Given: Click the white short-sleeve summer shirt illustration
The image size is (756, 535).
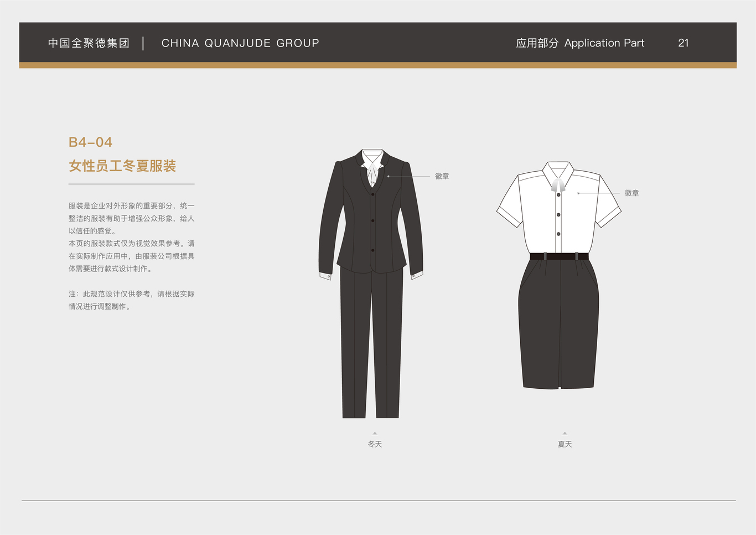Looking at the screenshot, I should [x=558, y=208].
